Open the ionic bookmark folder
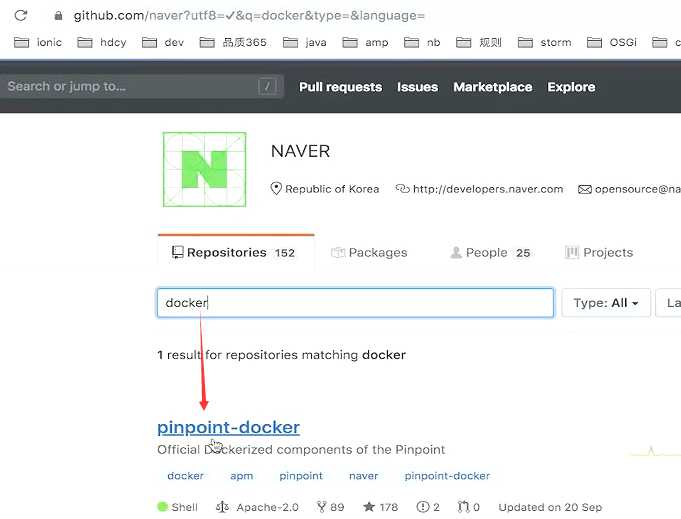The width and height of the screenshot is (681, 519). (38, 42)
